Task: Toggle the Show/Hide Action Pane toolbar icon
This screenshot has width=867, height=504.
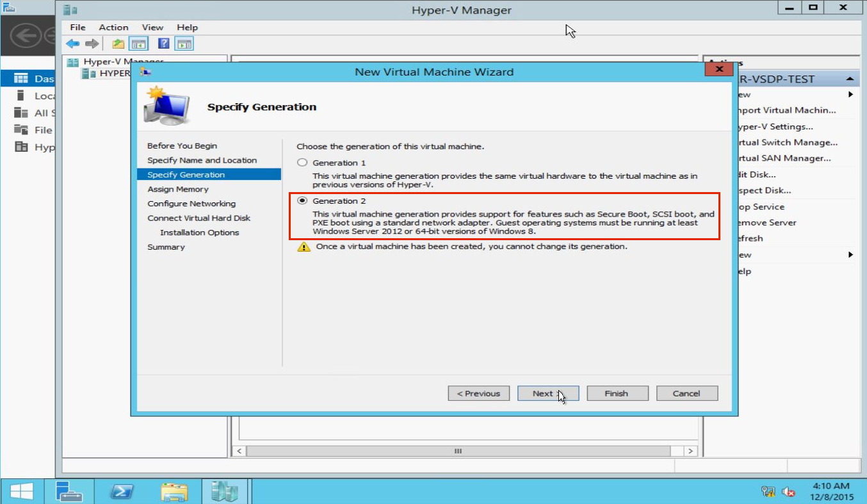Action: pyautogui.click(x=184, y=44)
